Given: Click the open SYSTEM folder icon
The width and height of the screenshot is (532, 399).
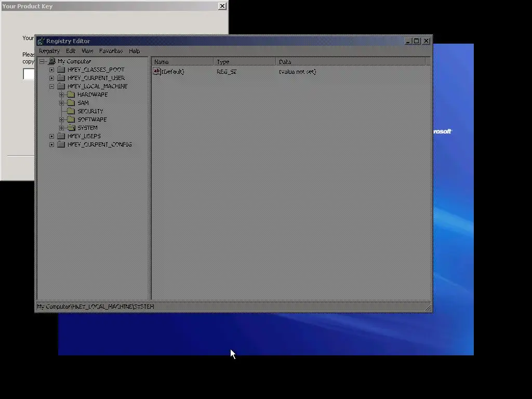Looking at the screenshot, I should [x=71, y=128].
